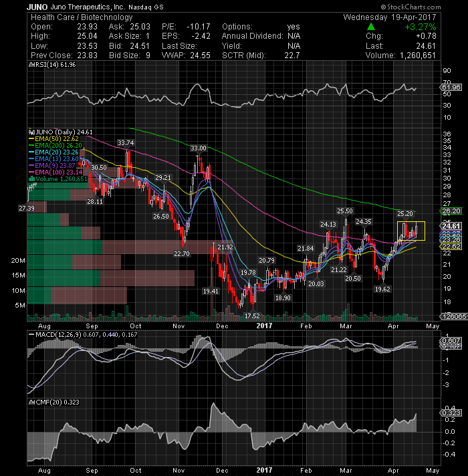Click the Bid Size value 9
Image resolution: width=468 pixels, height=476 pixels.
coord(148,55)
